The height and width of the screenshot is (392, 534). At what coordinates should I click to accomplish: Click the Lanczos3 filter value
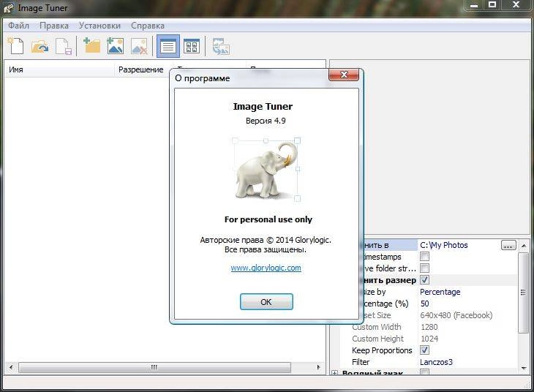[x=436, y=362]
